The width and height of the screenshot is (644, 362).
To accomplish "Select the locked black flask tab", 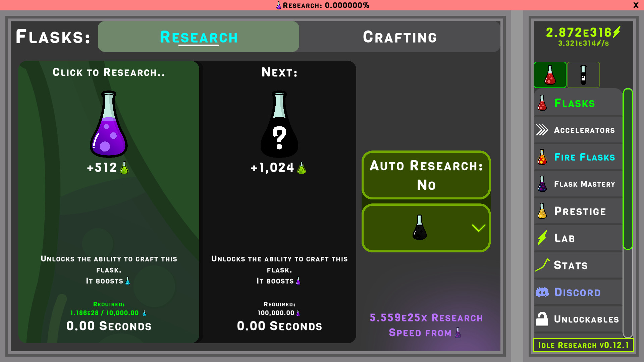I will pyautogui.click(x=584, y=75).
